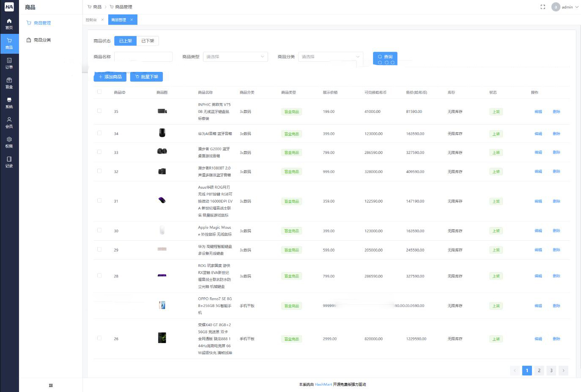The width and height of the screenshot is (581, 392).
Task: Switch to the 控制台 tab
Action: click(x=91, y=20)
